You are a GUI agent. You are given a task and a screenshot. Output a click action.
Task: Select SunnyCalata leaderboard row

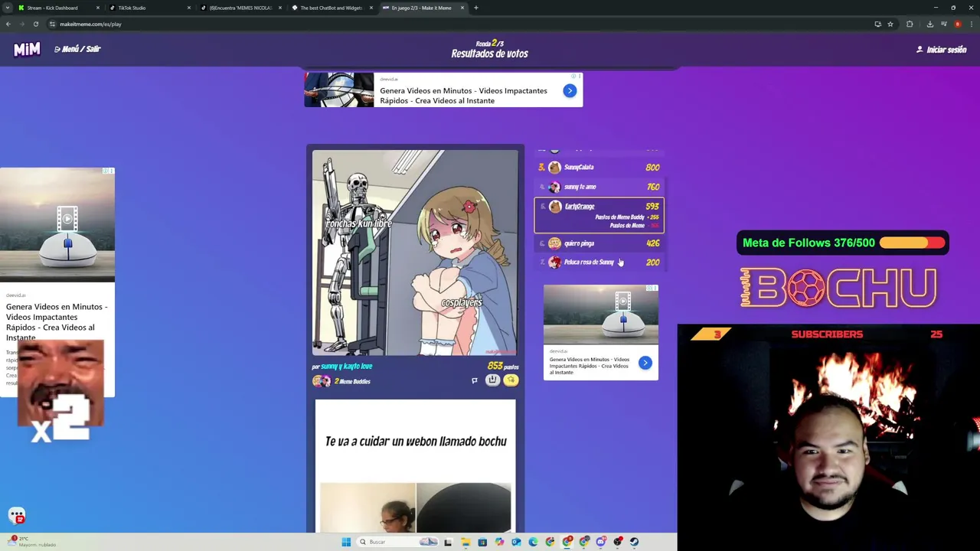(x=599, y=167)
